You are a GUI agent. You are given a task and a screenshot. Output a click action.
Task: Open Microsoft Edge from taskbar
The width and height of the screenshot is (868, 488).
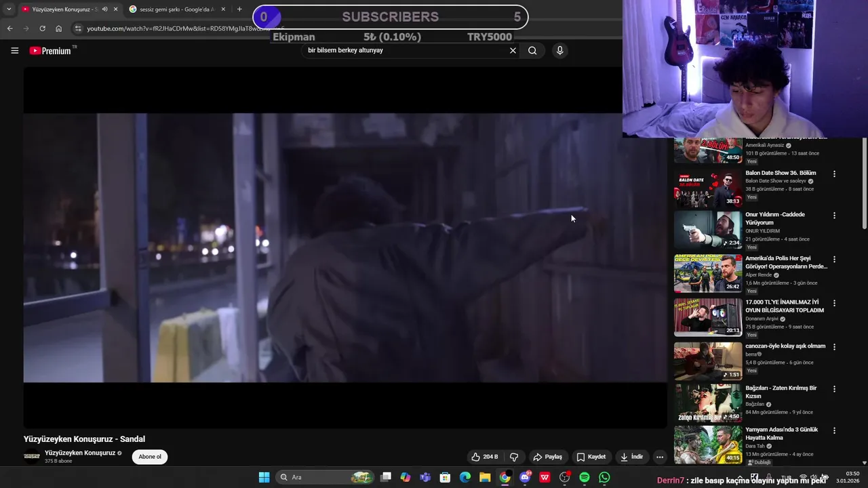(465, 477)
